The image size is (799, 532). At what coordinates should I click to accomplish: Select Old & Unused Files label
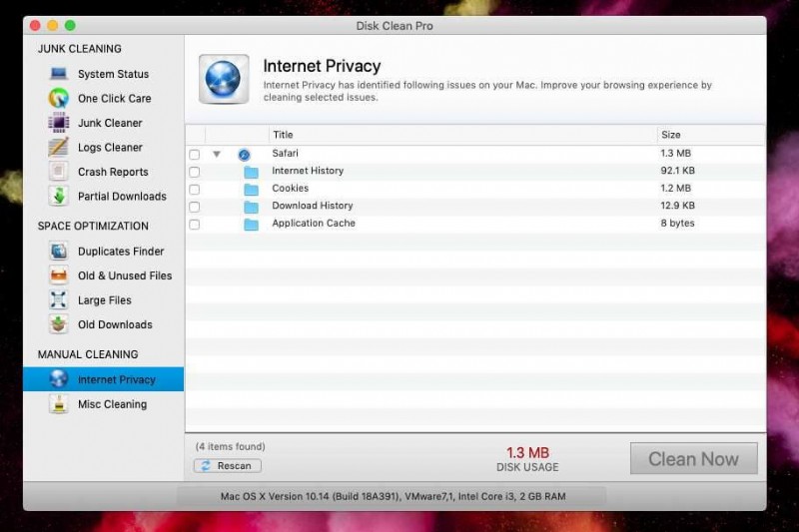(x=125, y=275)
